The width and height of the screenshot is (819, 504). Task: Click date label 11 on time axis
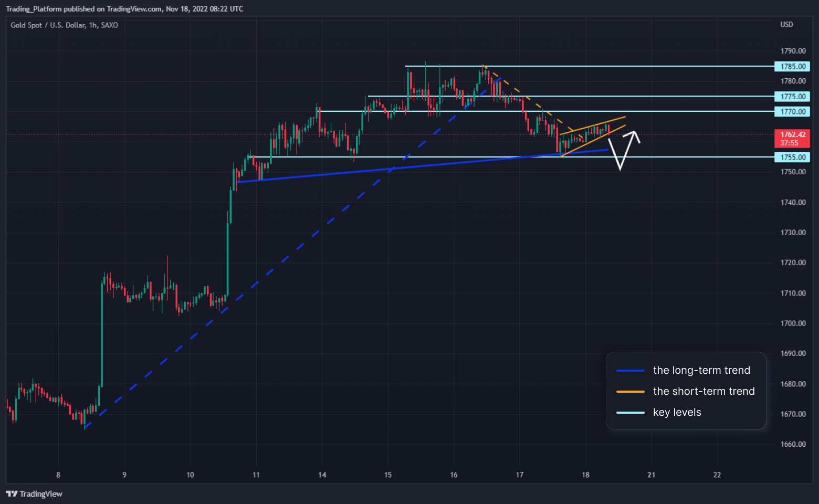pyautogui.click(x=256, y=475)
